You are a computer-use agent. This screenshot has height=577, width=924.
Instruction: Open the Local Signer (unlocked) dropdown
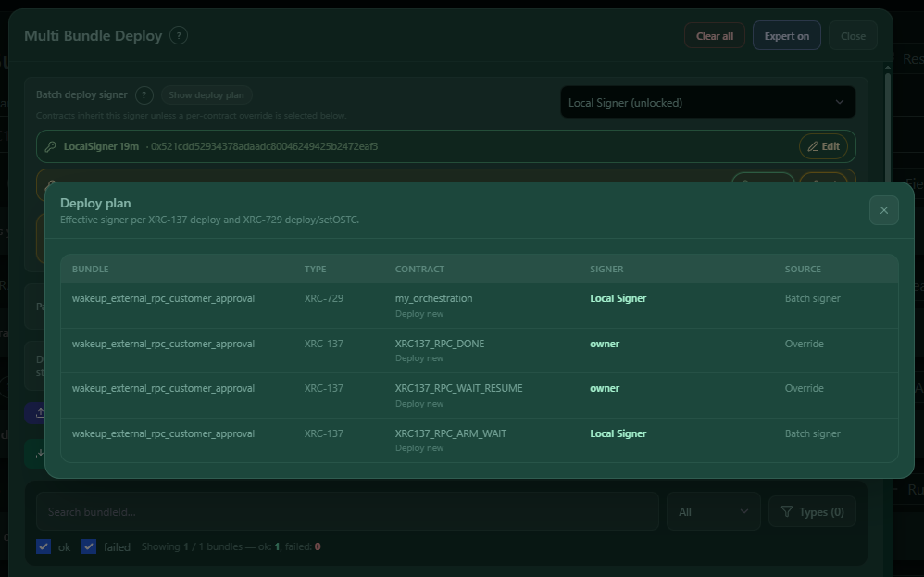tap(707, 103)
